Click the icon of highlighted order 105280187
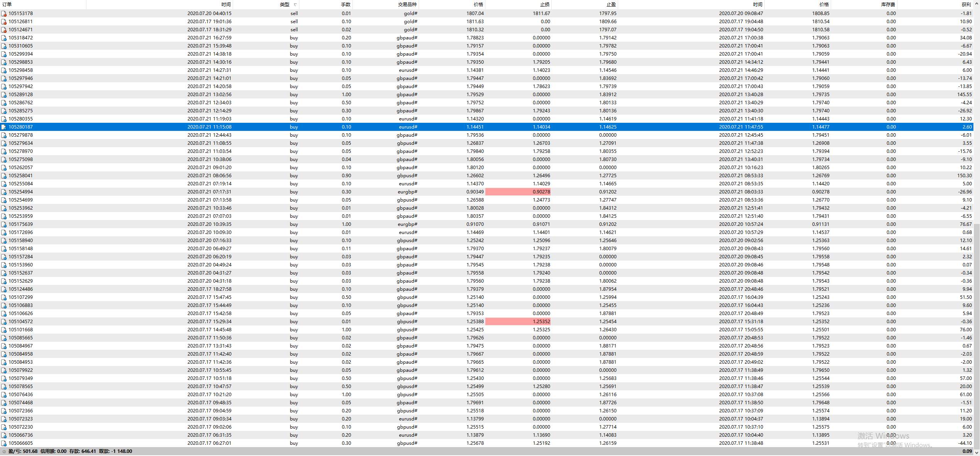This screenshot has width=980, height=456. pyautogui.click(x=4, y=127)
